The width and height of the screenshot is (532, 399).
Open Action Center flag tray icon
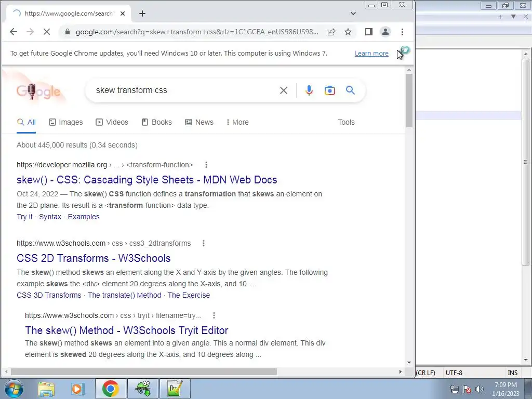(467, 389)
